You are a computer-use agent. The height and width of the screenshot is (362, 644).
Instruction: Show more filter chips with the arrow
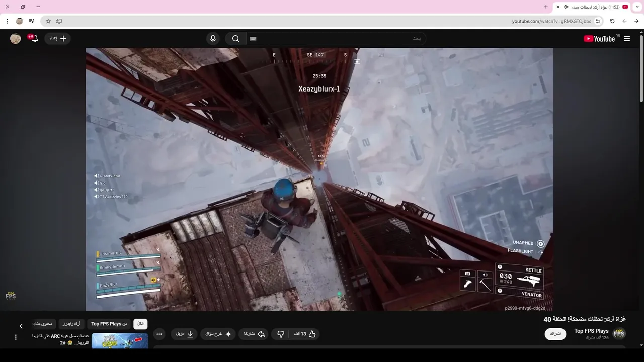coord(21,326)
